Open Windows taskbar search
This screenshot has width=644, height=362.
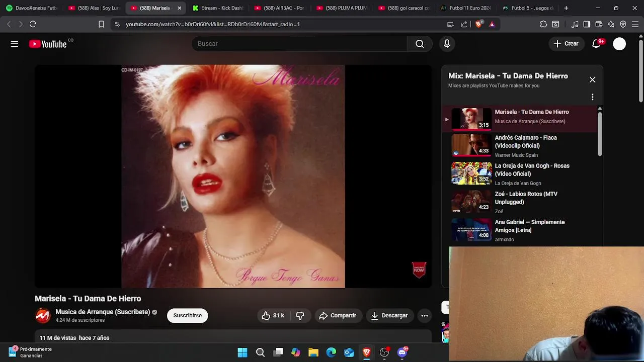(x=260, y=352)
